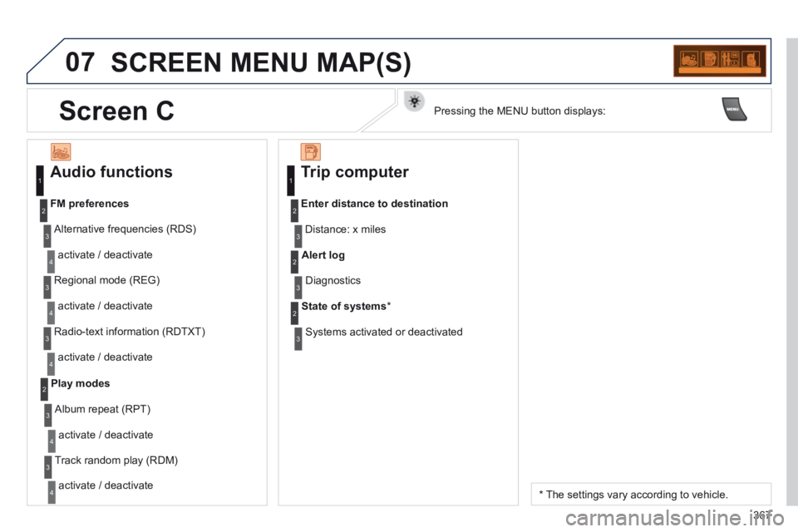Image resolution: width=798 pixels, height=532 pixels.
Task: Click Play modes menu entry
Action: [81, 383]
